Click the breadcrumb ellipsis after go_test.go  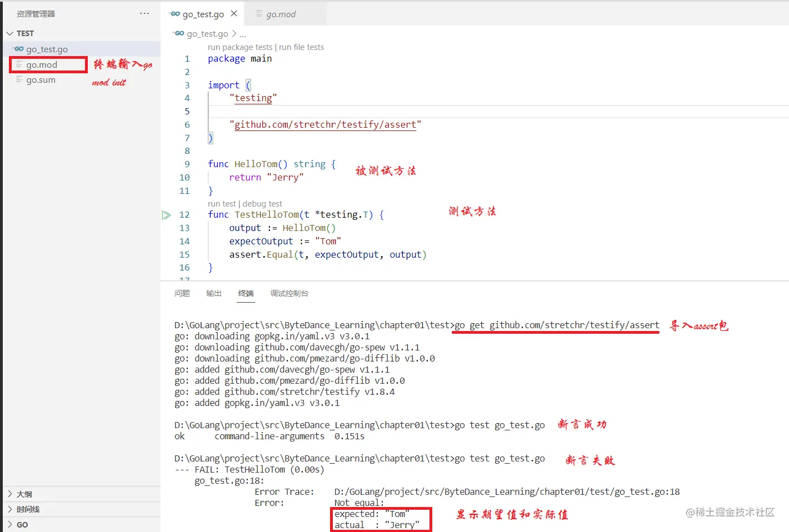[x=243, y=34]
